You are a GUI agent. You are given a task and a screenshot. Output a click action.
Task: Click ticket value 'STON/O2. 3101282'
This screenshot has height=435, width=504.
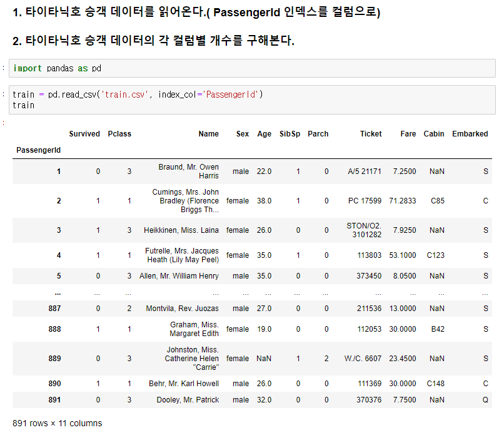click(364, 230)
